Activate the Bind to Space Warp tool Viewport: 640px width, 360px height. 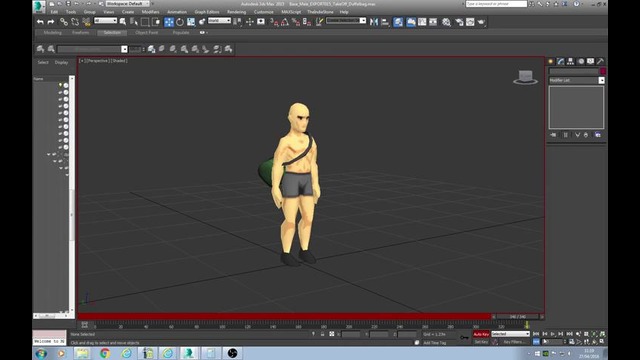coord(86,22)
